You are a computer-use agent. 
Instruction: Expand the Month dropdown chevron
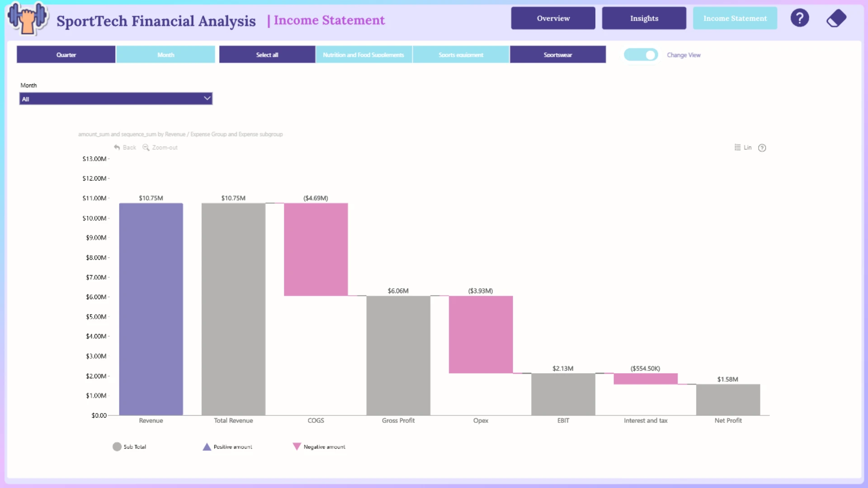pos(207,98)
